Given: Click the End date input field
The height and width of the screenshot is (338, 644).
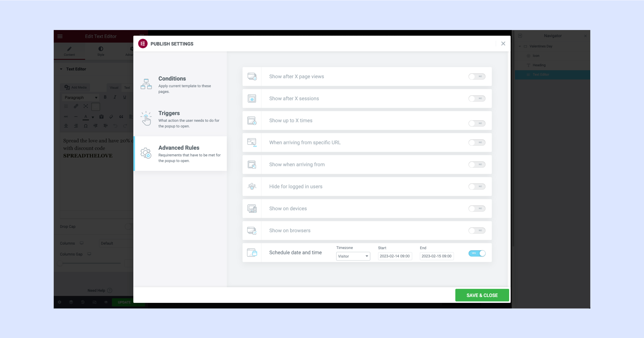Looking at the screenshot, I should tap(437, 256).
